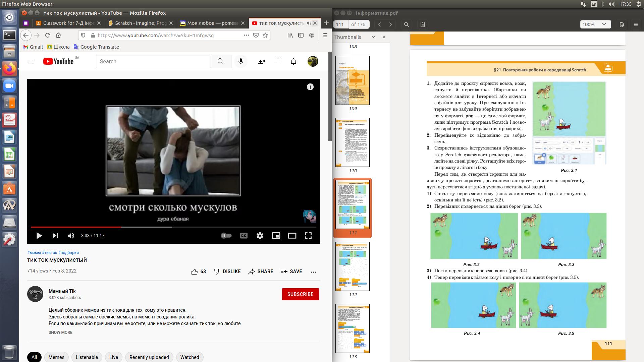Enable the miniplayer in video controls

pyautogui.click(x=276, y=236)
